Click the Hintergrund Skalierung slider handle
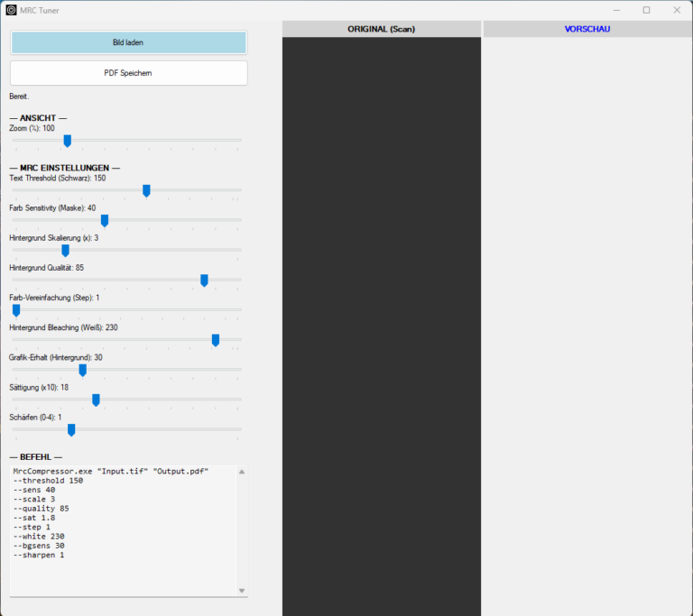Viewport: 693px width, 616px height. click(x=65, y=250)
